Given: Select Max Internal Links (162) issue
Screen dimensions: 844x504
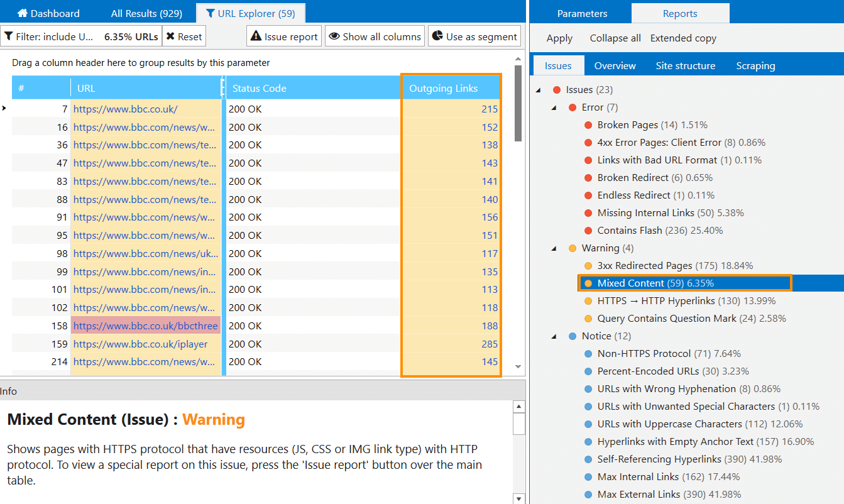Looking at the screenshot, I should pyautogui.click(x=669, y=477).
